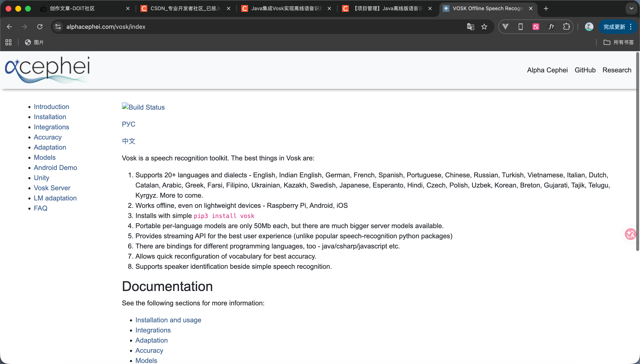Reload the page with the refresh icon

(40, 27)
